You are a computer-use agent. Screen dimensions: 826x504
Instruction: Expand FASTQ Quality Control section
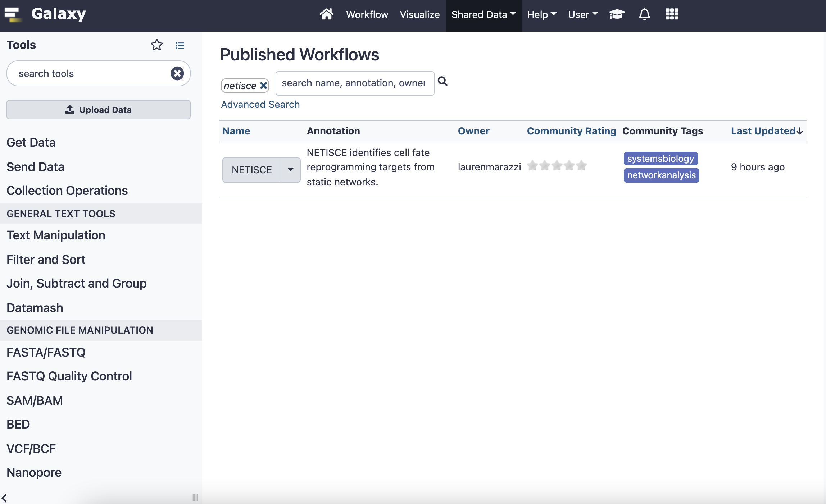pyautogui.click(x=69, y=376)
